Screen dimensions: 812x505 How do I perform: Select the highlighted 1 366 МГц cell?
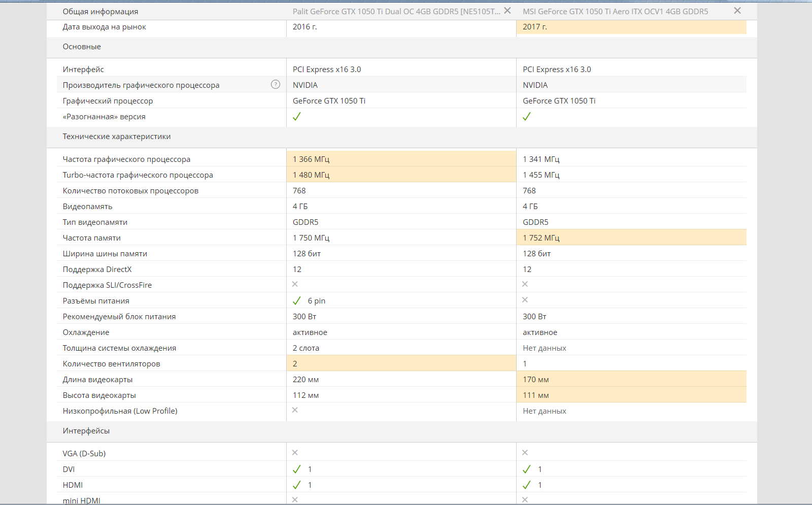[x=401, y=159]
